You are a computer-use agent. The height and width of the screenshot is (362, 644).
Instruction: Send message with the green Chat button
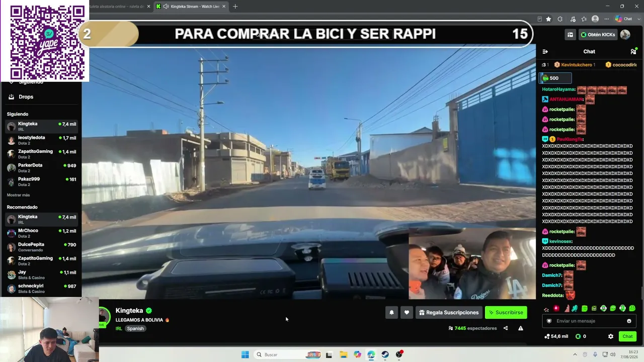pos(627,336)
